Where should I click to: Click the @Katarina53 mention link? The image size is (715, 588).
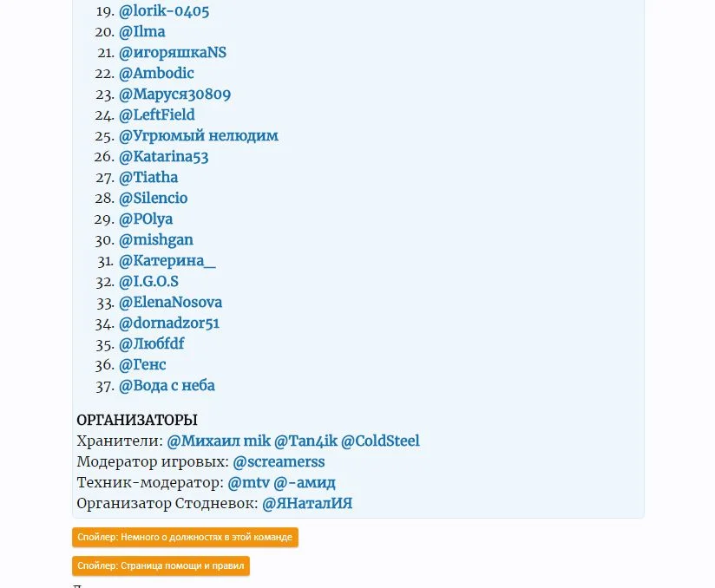click(x=163, y=157)
